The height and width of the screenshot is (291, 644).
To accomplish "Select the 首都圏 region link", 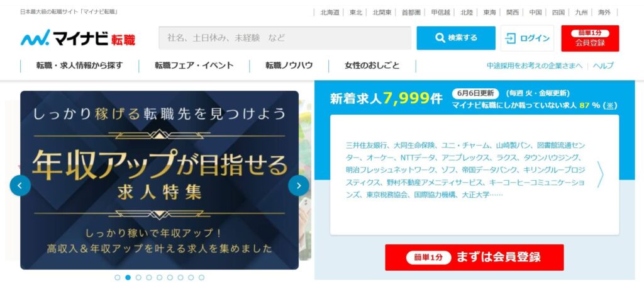I will (x=411, y=13).
